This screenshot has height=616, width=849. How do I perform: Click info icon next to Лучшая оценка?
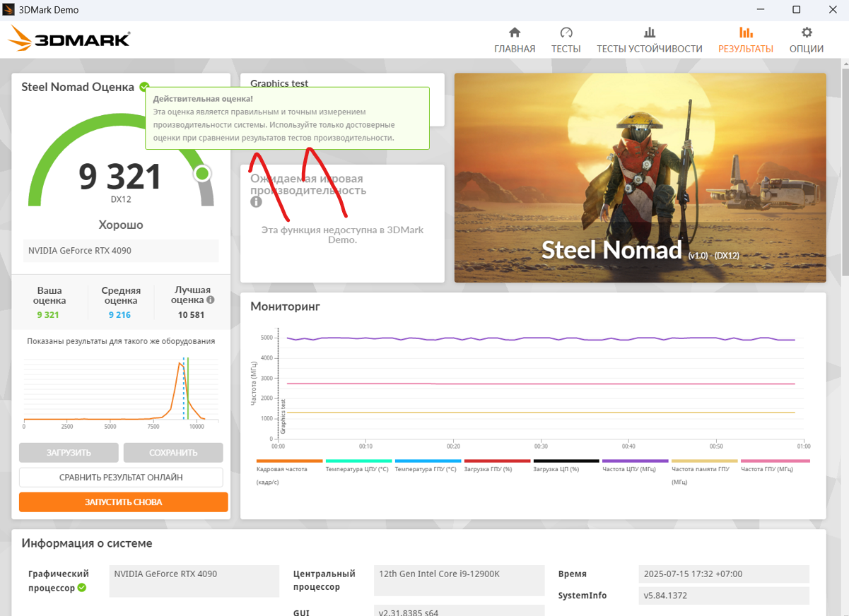pos(210,300)
